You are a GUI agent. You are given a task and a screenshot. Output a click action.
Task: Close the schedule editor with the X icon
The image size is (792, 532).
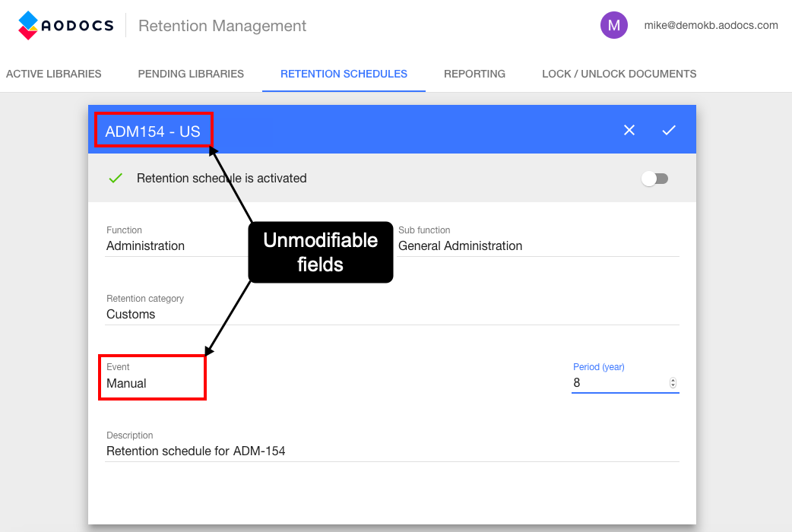click(x=629, y=130)
